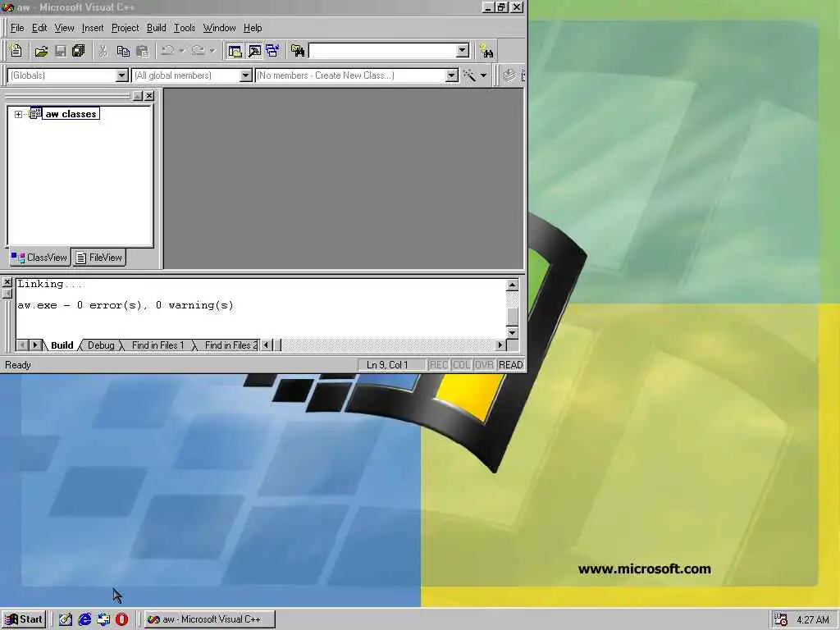Open the Find combo box dropdown
840x630 pixels.
(463, 50)
